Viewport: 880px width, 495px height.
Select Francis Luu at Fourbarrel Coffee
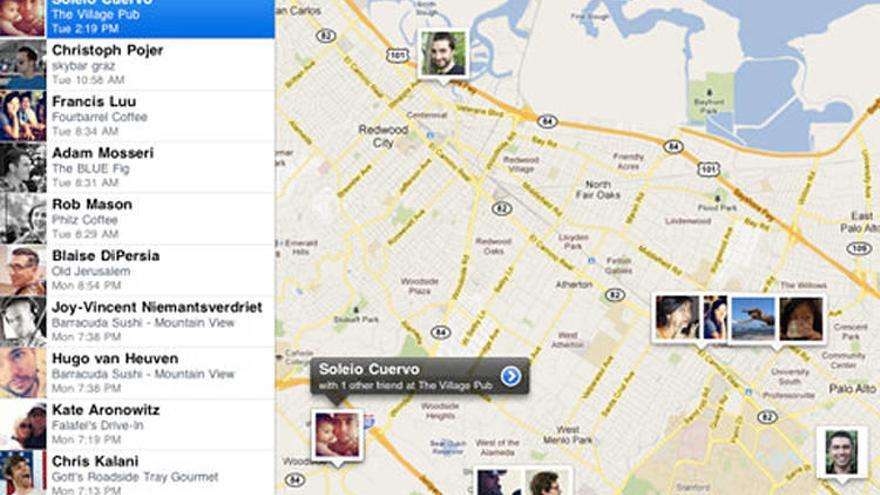point(138,116)
